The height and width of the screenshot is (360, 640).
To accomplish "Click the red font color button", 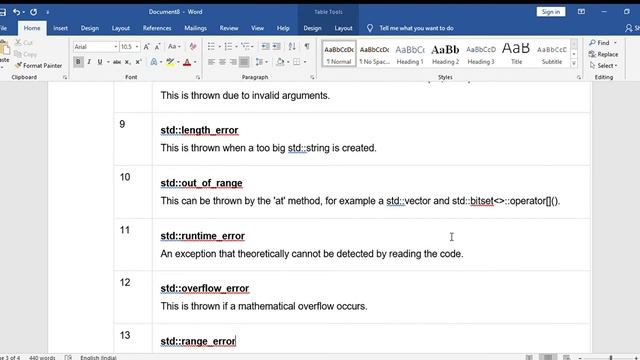I will point(187,62).
